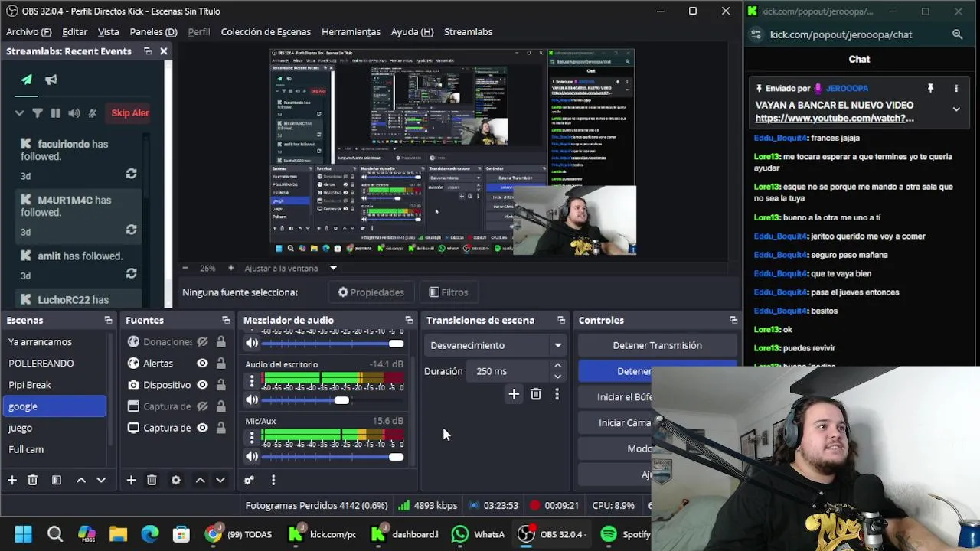Close the Streamlabs Recent Events panel
Viewport: 980px width, 551px height.
tap(163, 51)
